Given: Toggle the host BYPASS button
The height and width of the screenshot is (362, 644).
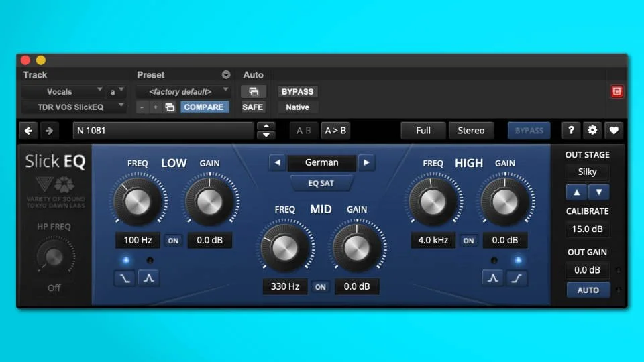Looking at the screenshot, I should click(x=297, y=92).
